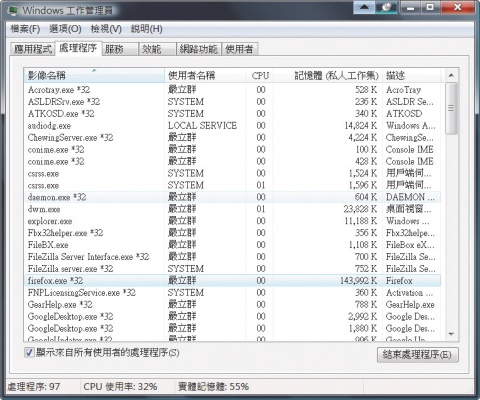The image size is (480, 400).
Task: Click the LOCAL SERVICE user name cell
Action: click(x=202, y=126)
